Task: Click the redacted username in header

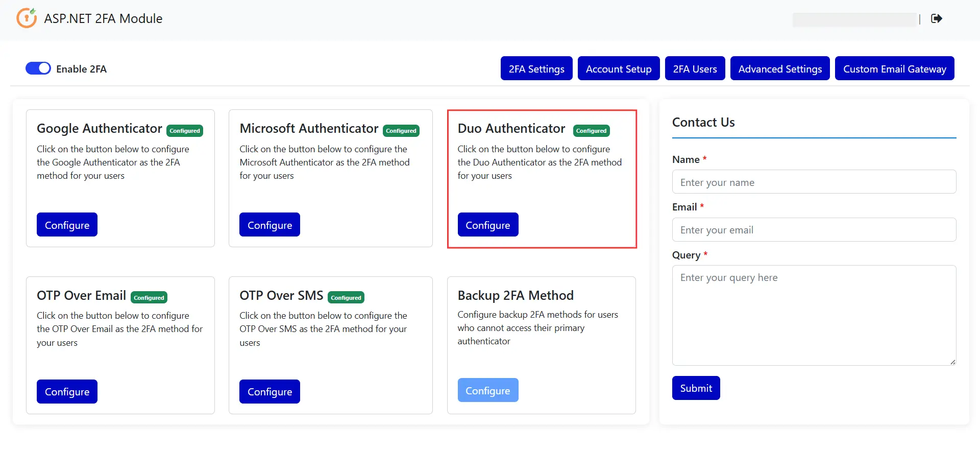Action: pos(855,19)
